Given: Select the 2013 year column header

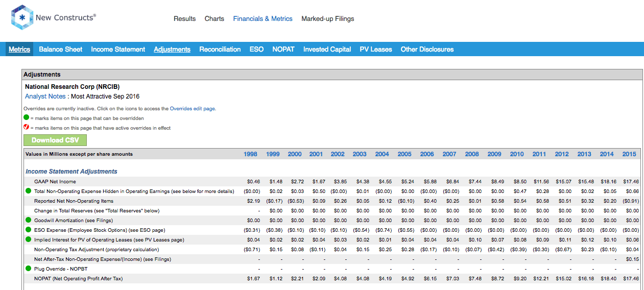Looking at the screenshot, I should (x=584, y=154).
